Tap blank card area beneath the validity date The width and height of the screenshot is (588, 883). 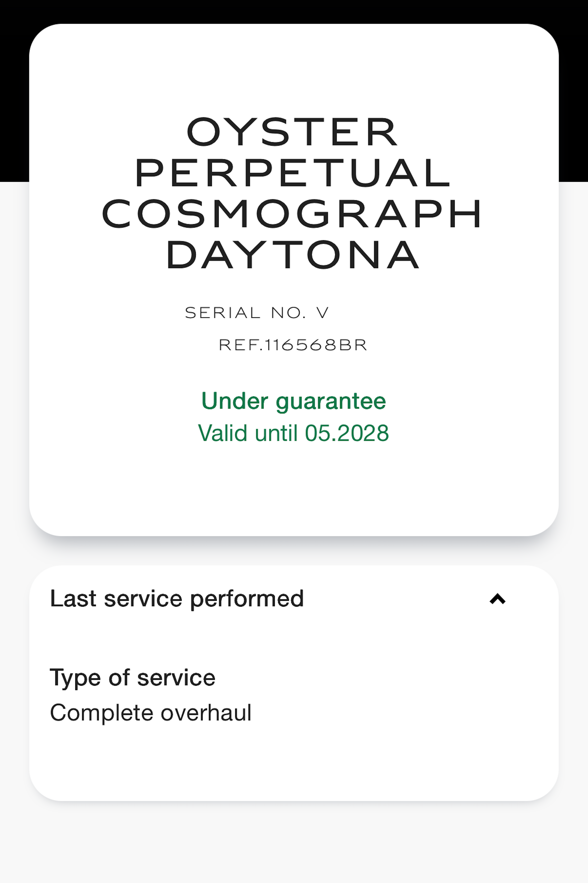[294, 488]
